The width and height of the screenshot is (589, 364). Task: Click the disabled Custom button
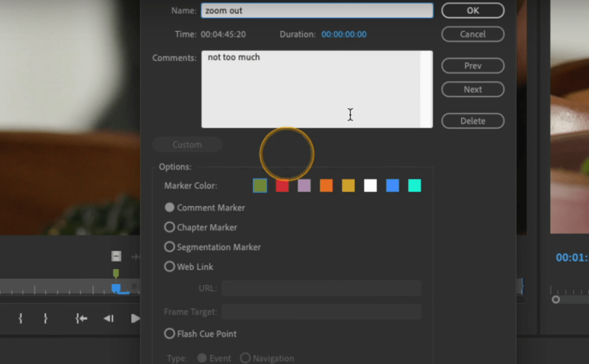coord(187,145)
